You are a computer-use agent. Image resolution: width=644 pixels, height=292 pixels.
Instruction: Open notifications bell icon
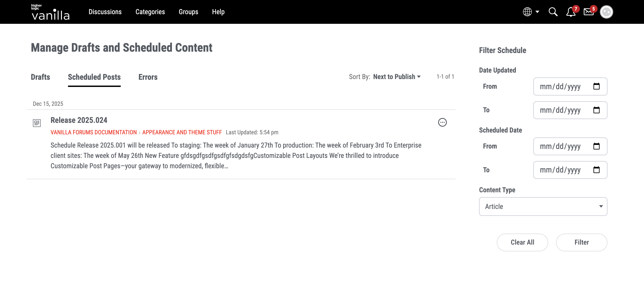tap(570, 12)
